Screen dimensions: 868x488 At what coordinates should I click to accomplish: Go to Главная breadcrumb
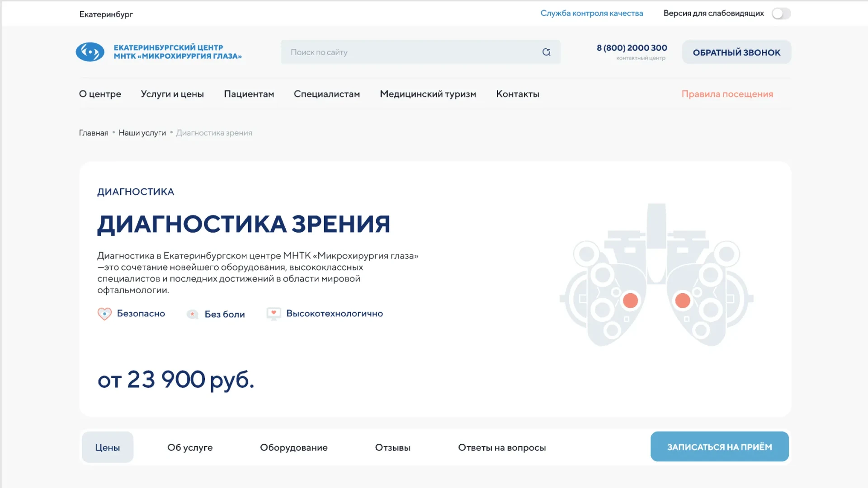coord(94,133)
